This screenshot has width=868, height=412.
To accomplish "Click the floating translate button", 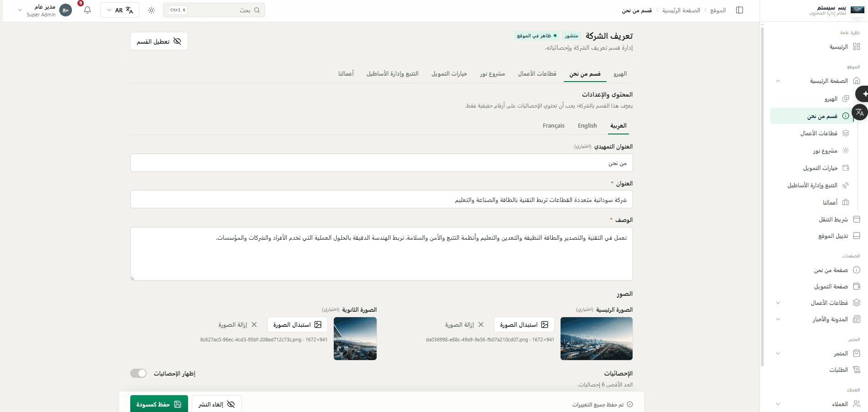I will (x=860, y=112).
